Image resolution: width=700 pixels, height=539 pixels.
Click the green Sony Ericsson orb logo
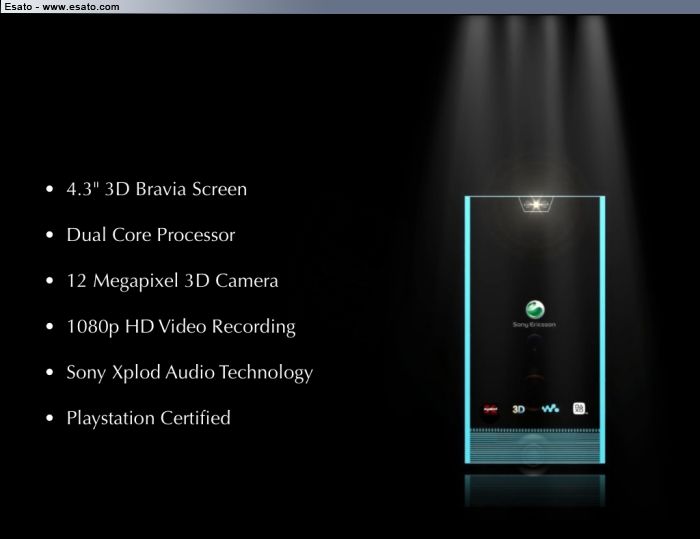[535, 310]
